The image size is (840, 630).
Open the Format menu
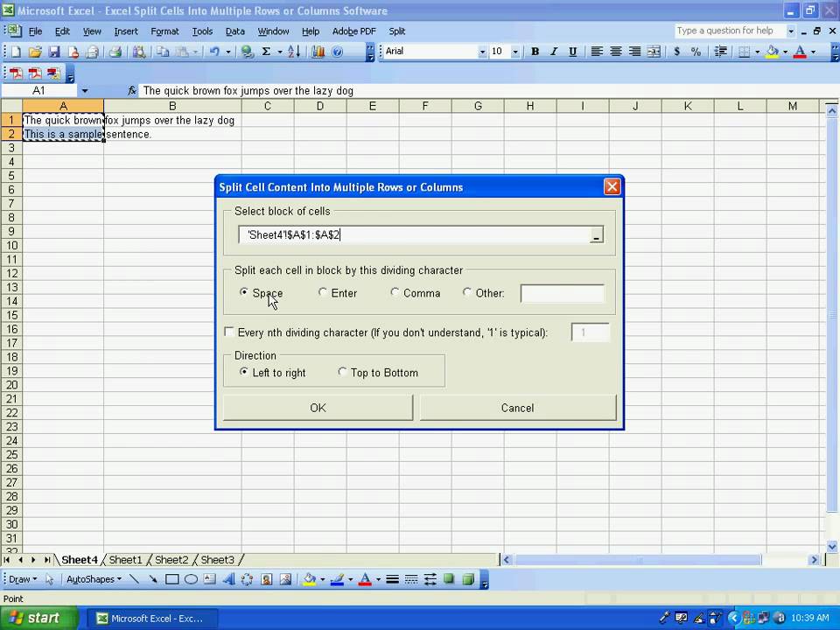164,31
